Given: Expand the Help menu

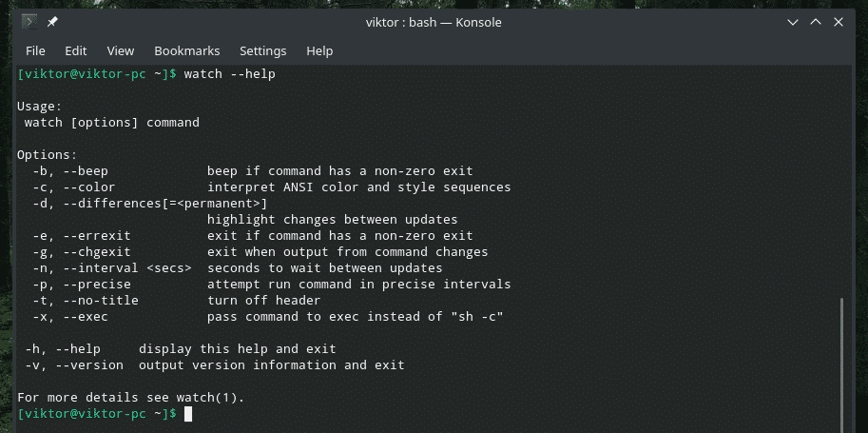Looking at the screenshot, I should tap(319, 50).
